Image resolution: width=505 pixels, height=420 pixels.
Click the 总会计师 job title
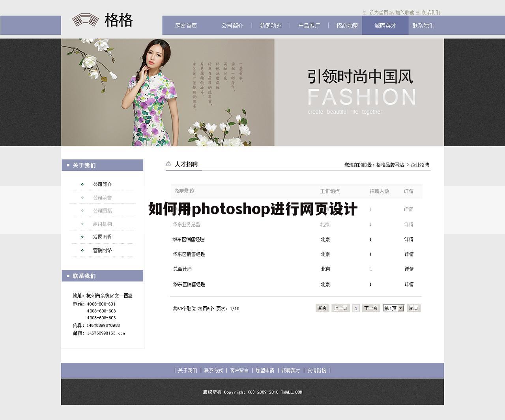[182, 269]
